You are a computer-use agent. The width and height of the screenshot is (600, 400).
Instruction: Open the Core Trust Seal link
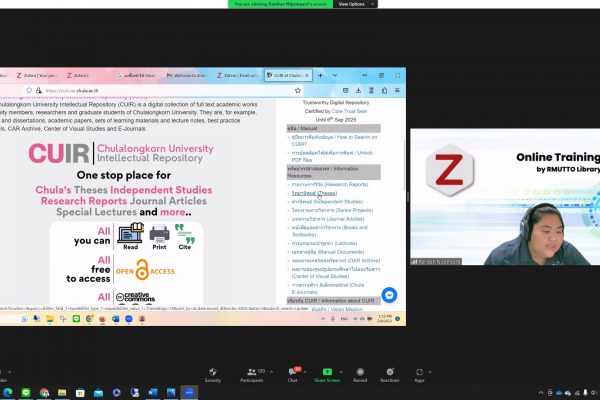pyautogui.click(x=349, y=111)
